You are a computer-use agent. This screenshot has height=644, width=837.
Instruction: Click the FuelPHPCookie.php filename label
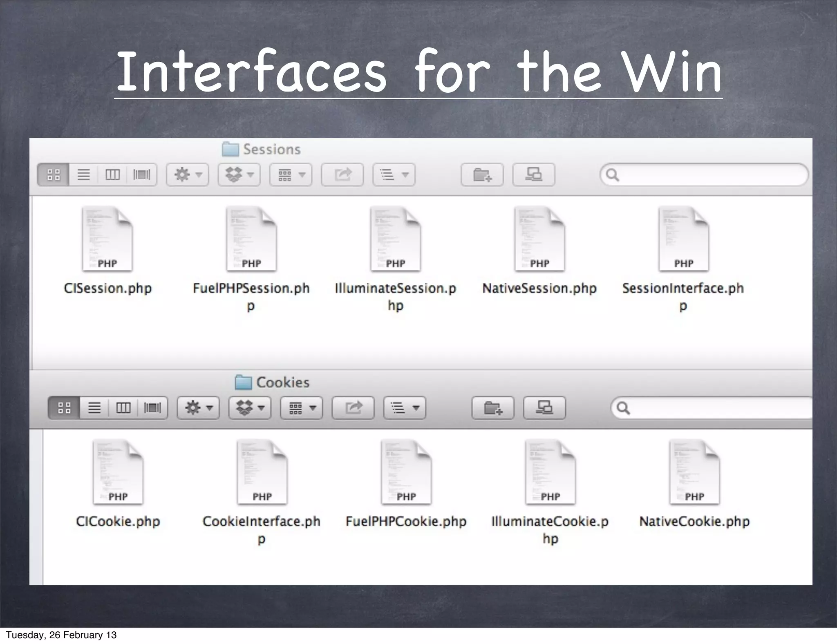(406, 522)
